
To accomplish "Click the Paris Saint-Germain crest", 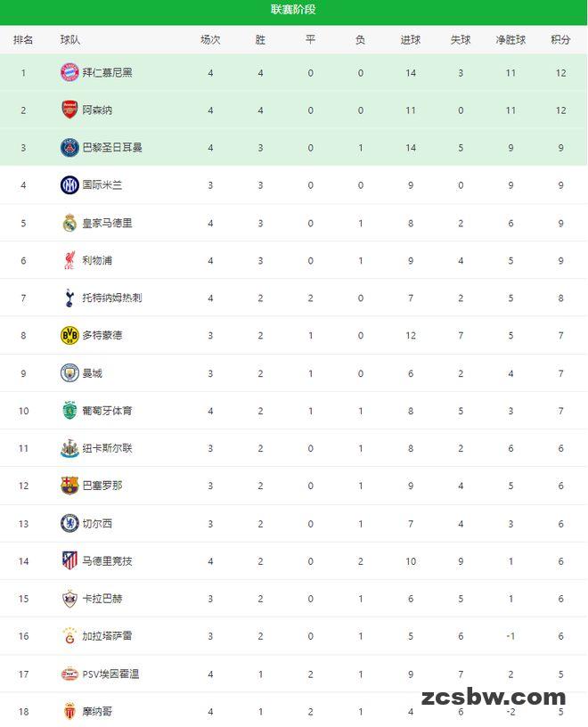I will [69, 148].
